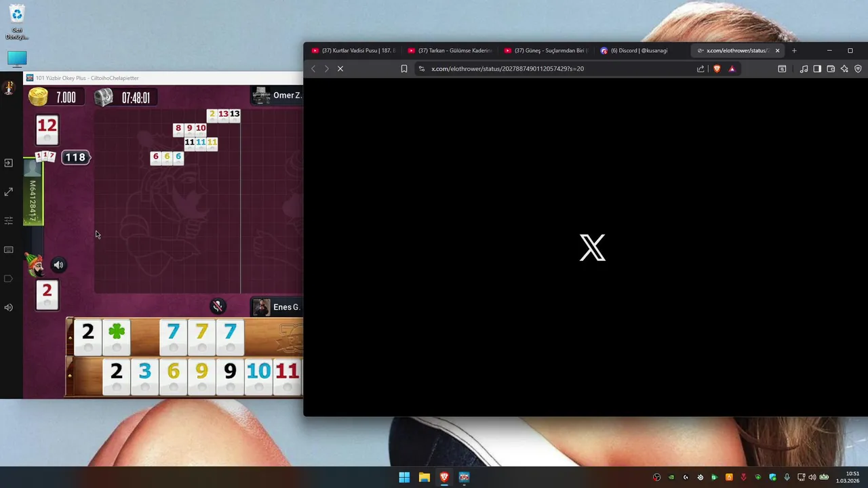
Task: View site information icon in address bar
Action: [421, 68]
